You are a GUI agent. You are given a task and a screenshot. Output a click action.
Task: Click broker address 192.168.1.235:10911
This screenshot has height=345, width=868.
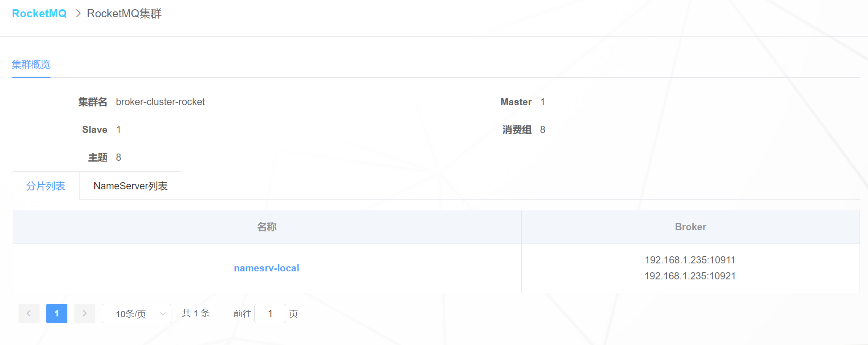(690, 260)
